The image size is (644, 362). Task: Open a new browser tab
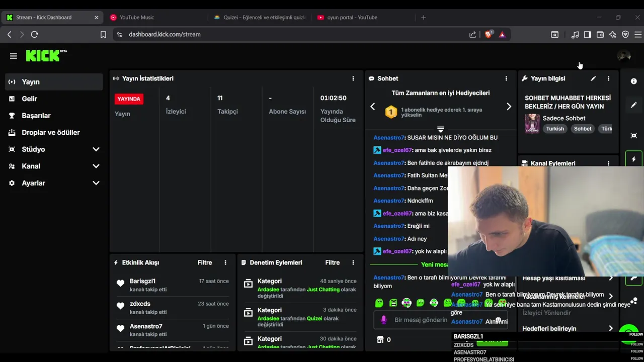pyautogui.click(x=423, y=17)
